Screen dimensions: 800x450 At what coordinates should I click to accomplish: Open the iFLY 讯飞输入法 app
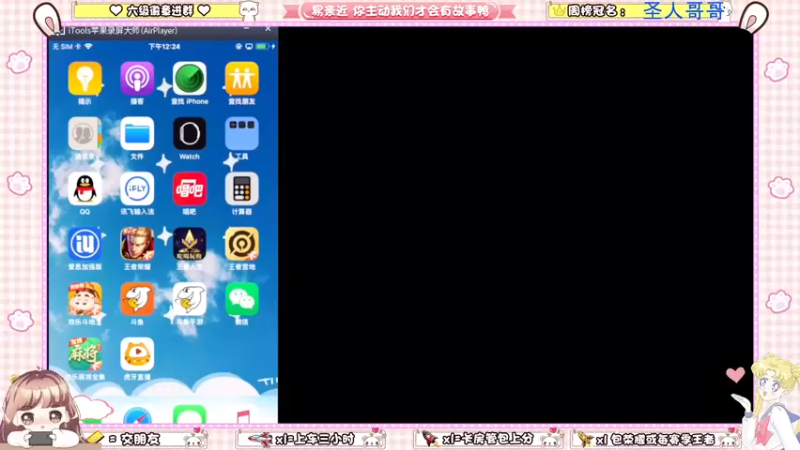tap(137, 189)
